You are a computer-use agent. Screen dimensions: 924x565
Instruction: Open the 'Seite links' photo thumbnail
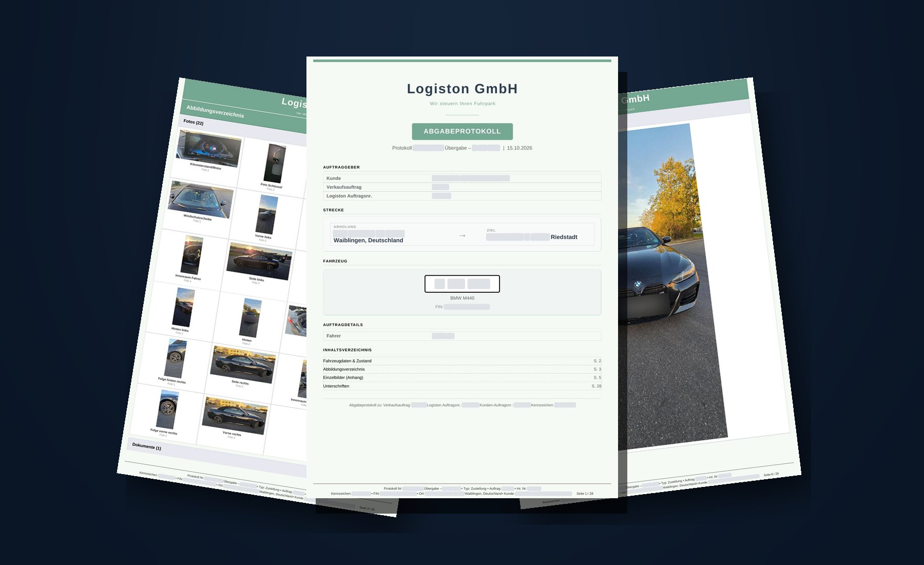coord(259,261)
